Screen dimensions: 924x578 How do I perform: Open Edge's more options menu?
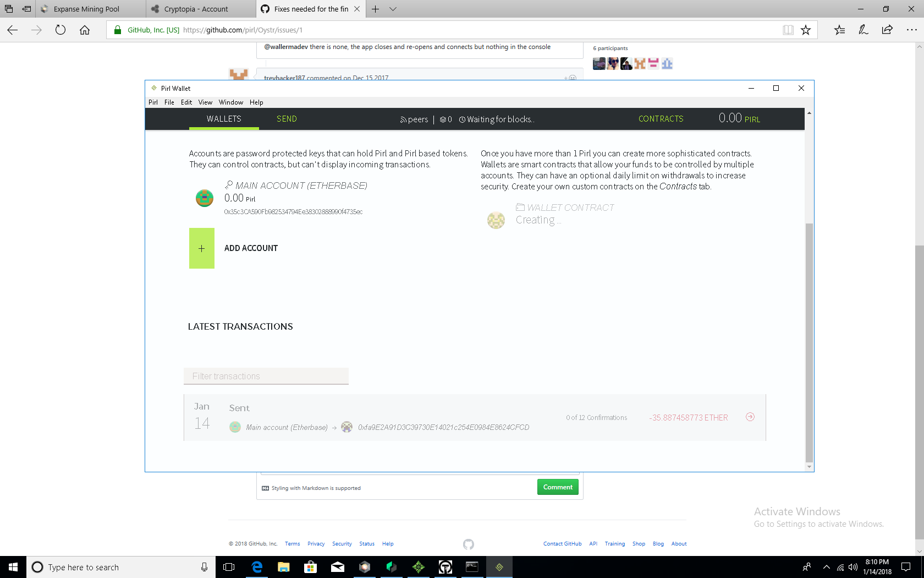coord(911,30)
